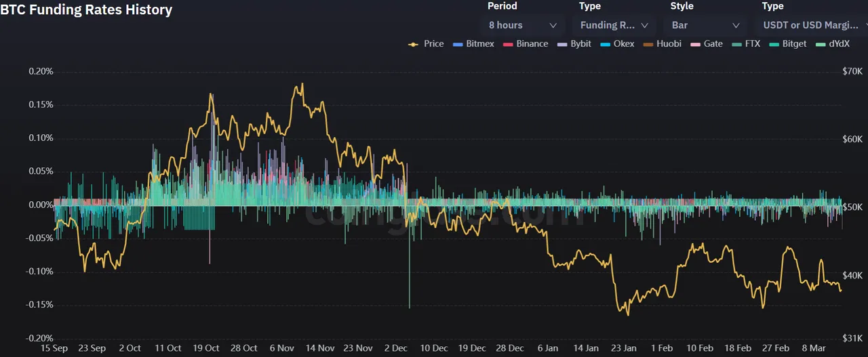Click the $50K label on the price axis
Screen dimensions: 868x357
(852, 207)
